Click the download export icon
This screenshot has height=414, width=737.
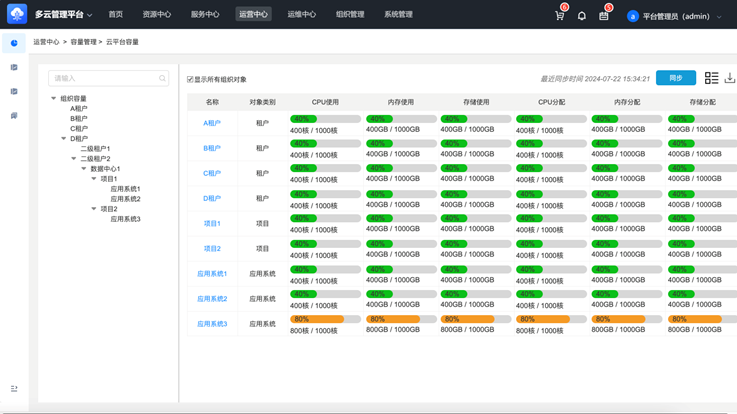coord(730,78)
